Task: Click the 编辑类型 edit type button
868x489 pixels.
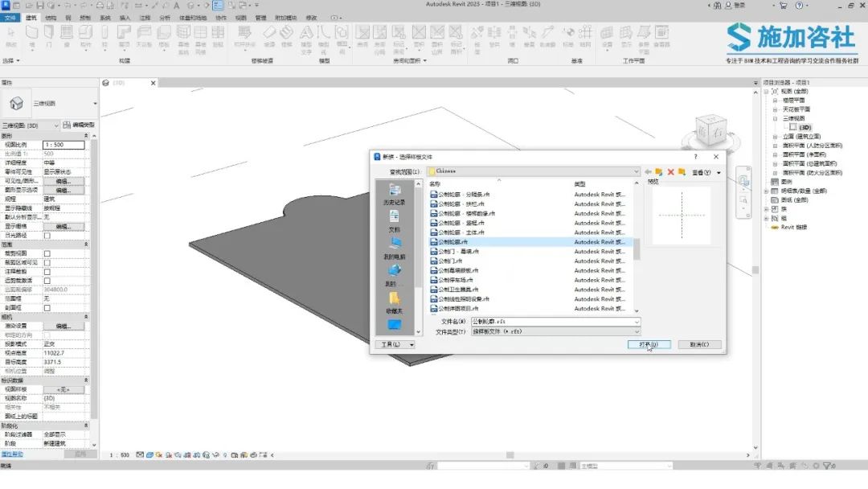Action: tap(79, 125)
